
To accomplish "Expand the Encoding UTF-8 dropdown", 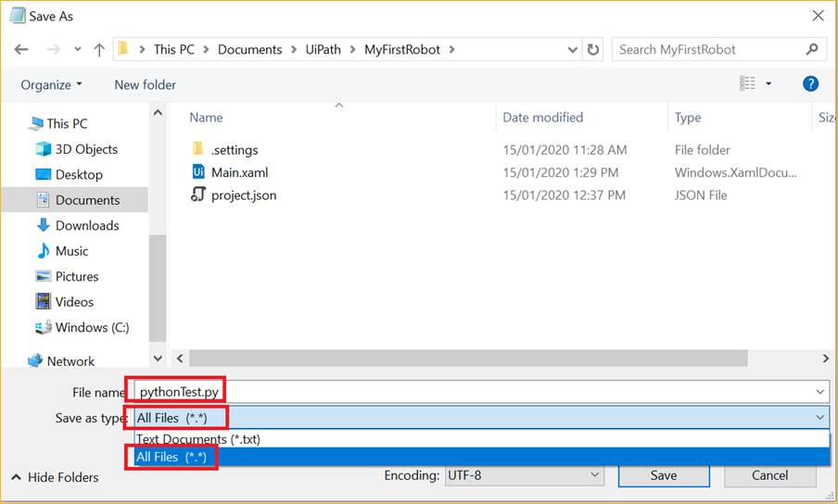I will [x=524, y=475].
